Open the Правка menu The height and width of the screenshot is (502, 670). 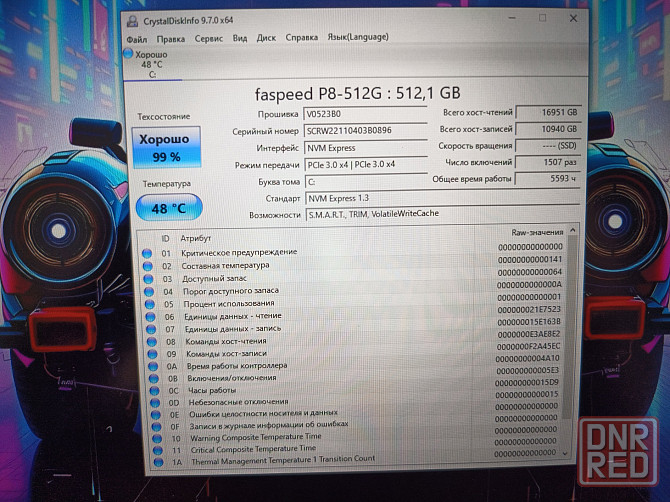[170, 39]
